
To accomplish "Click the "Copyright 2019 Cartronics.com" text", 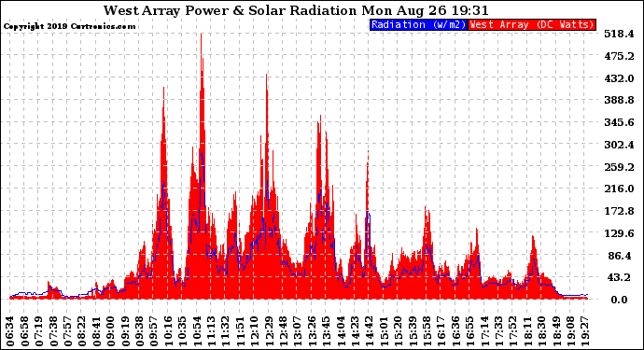I will coord(69,26).
